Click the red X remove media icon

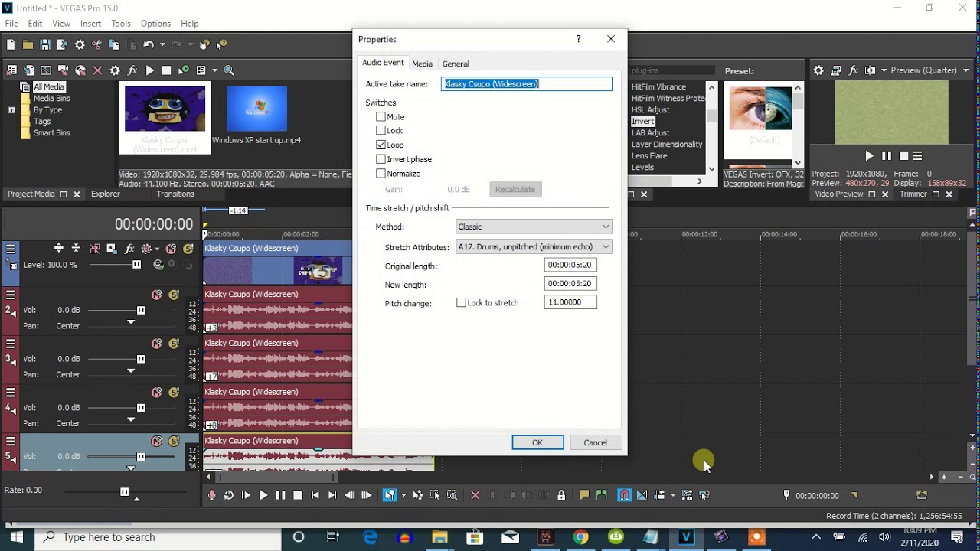pos(97,70)
